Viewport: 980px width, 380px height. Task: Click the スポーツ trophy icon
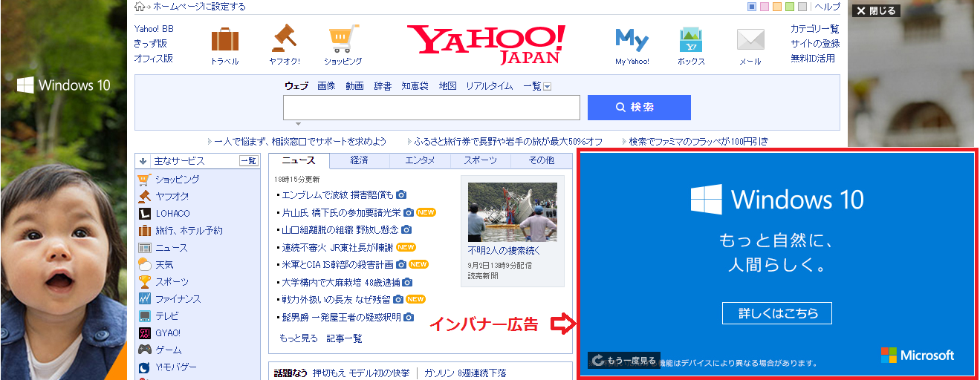(x=144, y=281)
